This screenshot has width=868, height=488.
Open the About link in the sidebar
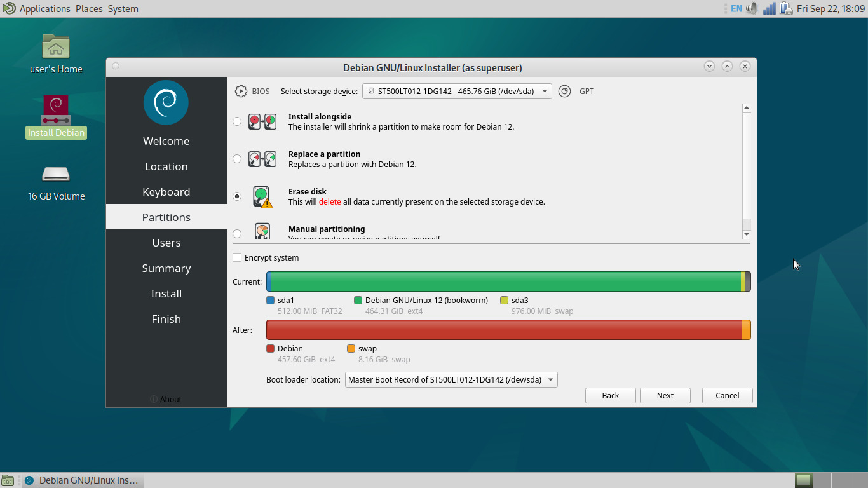click(166, 399)
